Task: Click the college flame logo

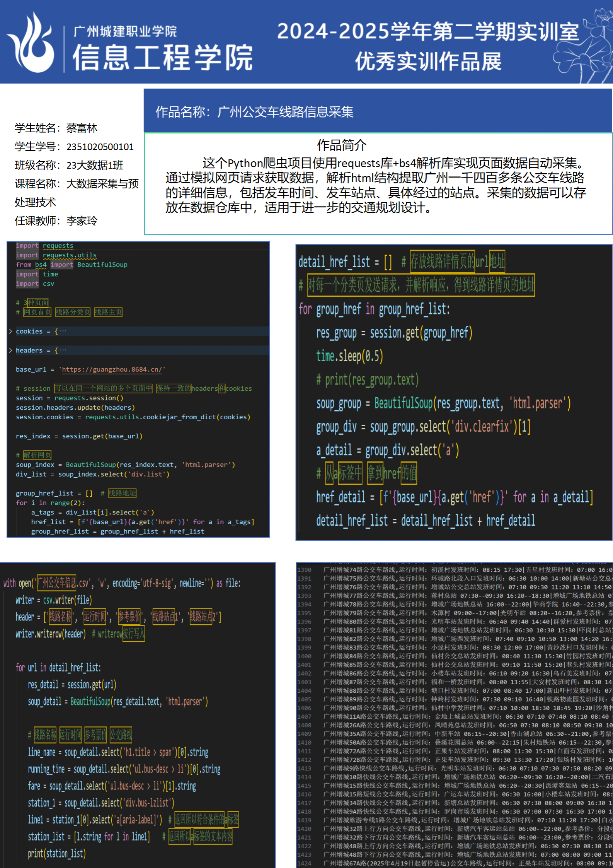Action: pyautogui.click(x=32, y=43)
